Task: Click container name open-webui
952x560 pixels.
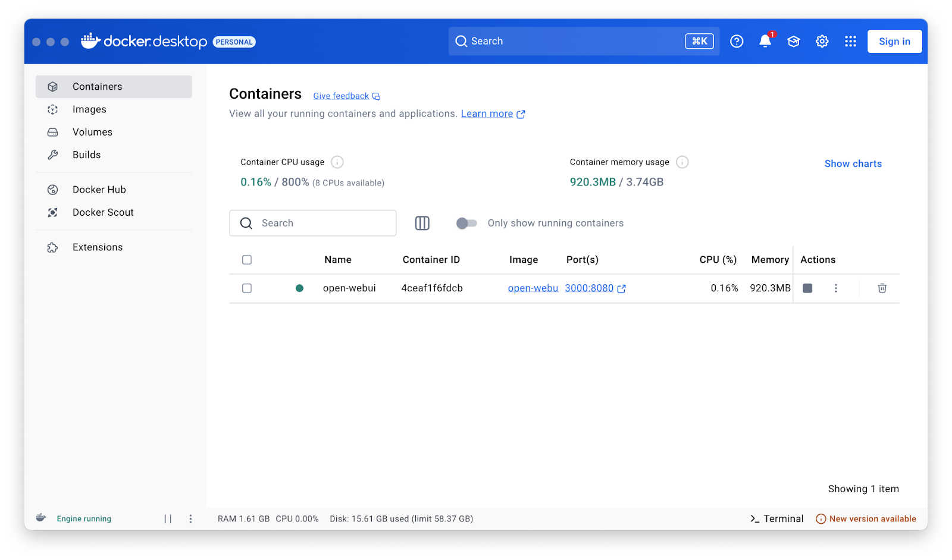Action: pos(349,288)
